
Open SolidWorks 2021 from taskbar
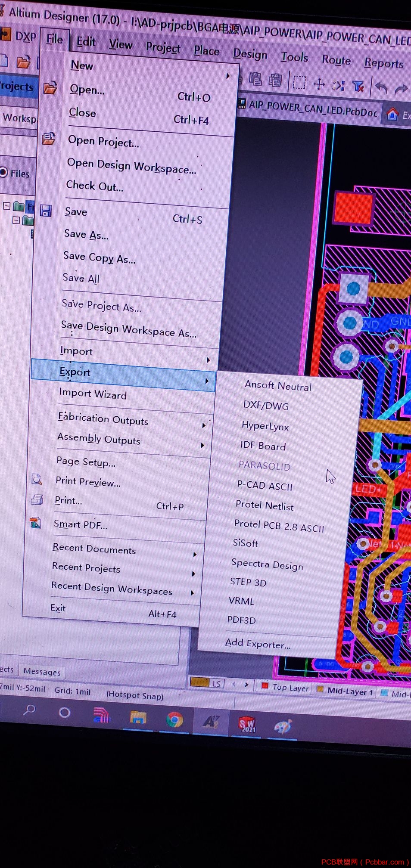(247, 725)
